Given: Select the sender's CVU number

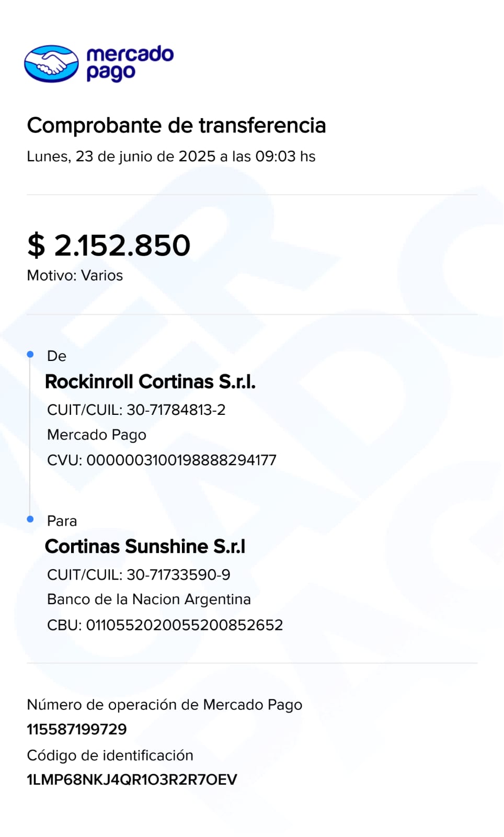Looking at the screenshot, I should [162, 460].
